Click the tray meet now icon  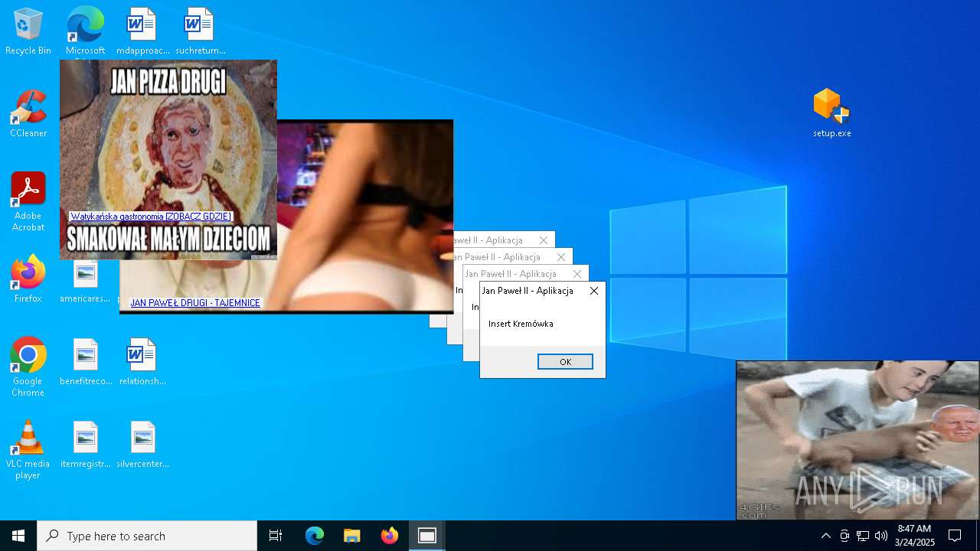pos(844,536)
